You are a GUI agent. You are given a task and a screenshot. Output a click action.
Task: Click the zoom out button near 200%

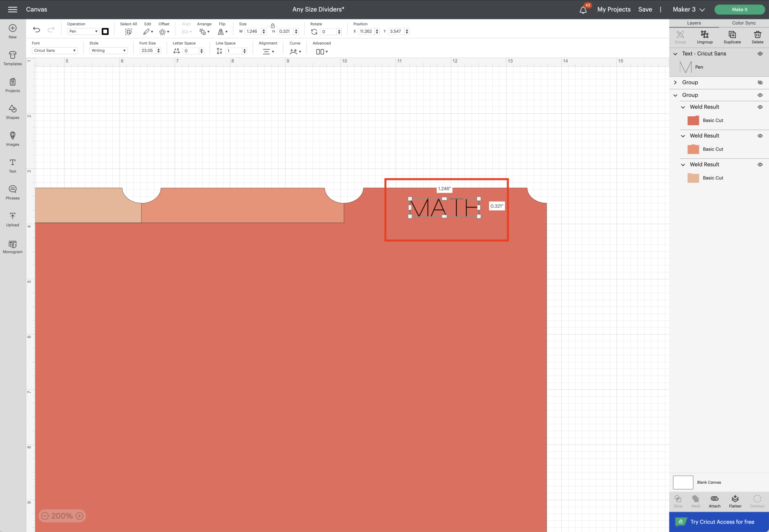(x=45, y=516)
